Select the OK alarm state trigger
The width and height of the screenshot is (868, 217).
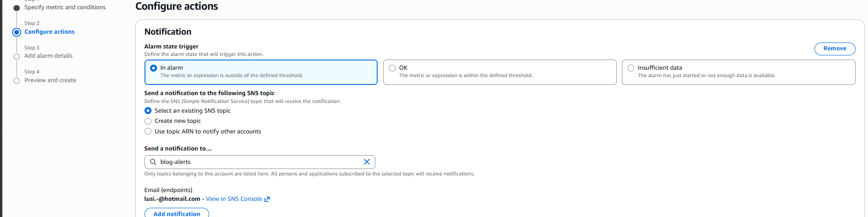click(500, 72)
